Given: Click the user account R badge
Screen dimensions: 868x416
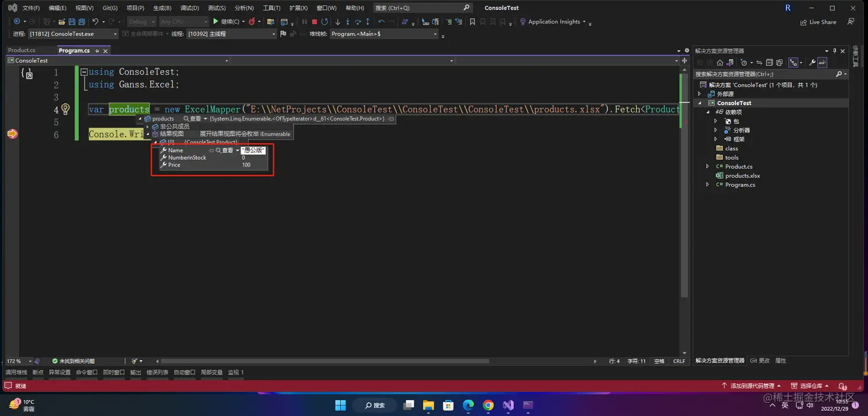Looking at the screenshot, I should (x=788, y=8).
